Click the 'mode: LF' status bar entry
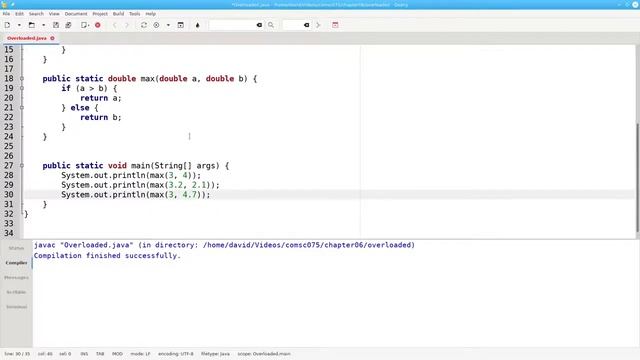The image size is (640, 360). 140,354
